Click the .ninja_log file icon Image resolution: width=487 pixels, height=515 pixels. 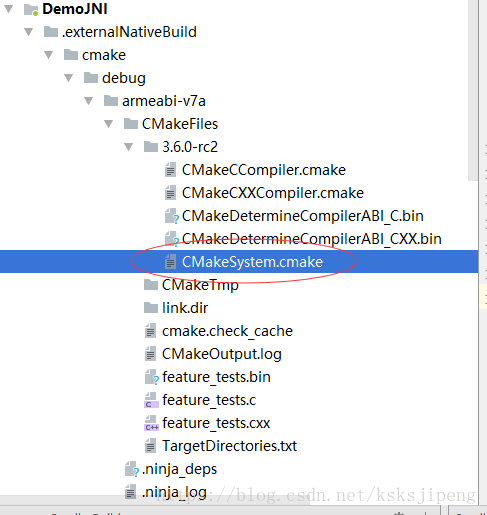pos(130,492)
